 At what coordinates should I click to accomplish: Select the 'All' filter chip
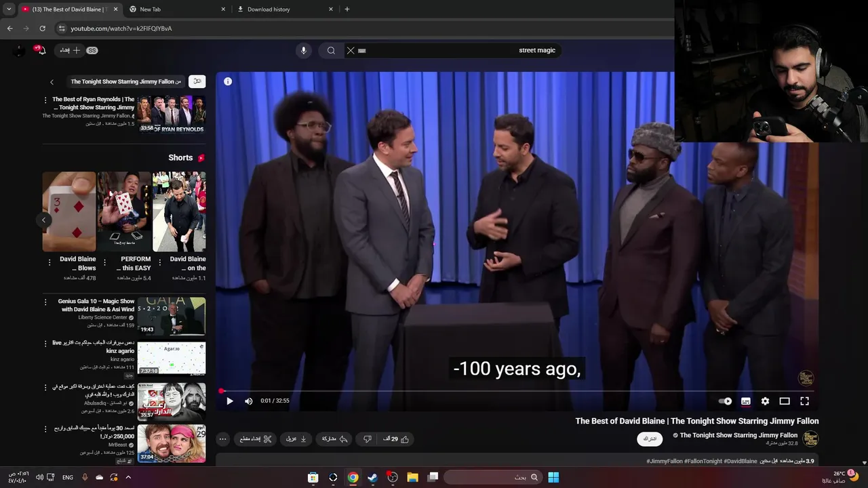(x=197, y=81)
